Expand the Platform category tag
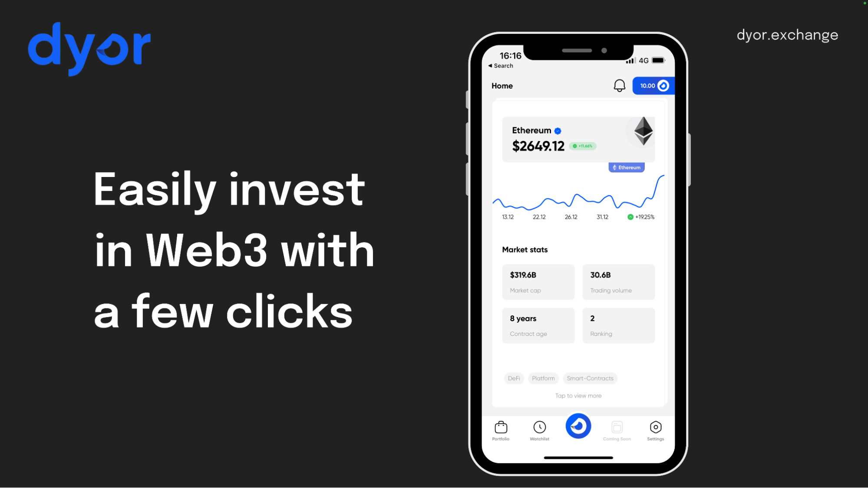This screenshot has height=488, width=868. 543,378
